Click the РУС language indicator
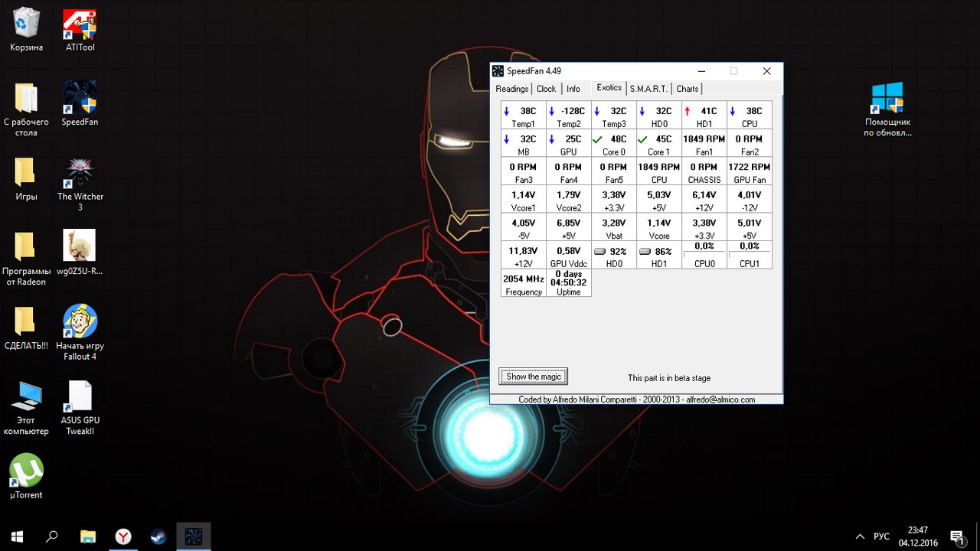 tap(881, 536)
